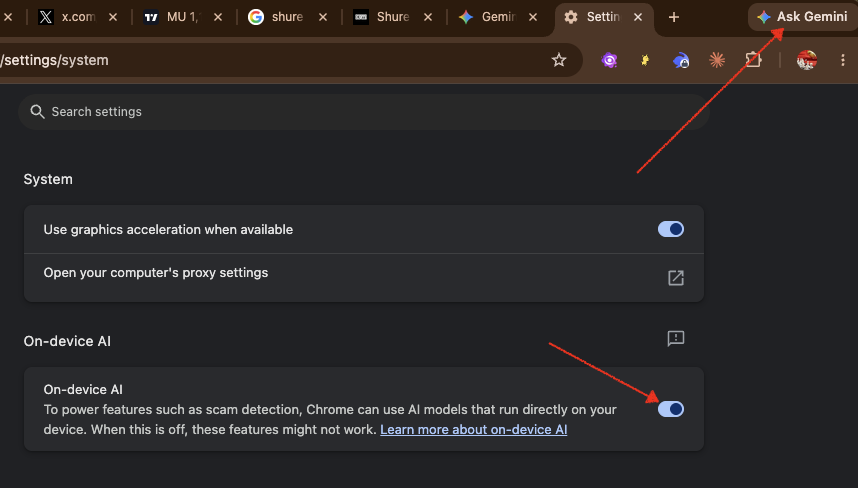
Task: Open Learn more about on-device AI link
Action: coord(474,429)
